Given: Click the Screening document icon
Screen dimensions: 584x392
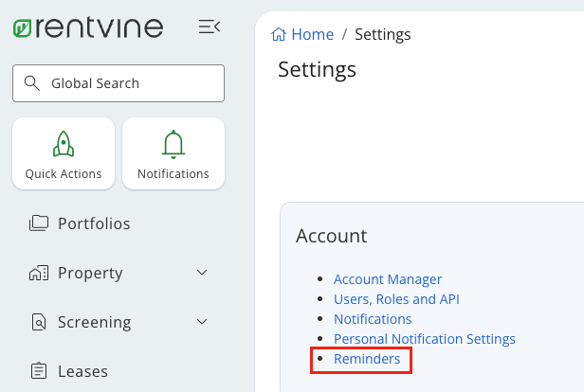Looking at the screenshot, I should [x=39, y=323].
